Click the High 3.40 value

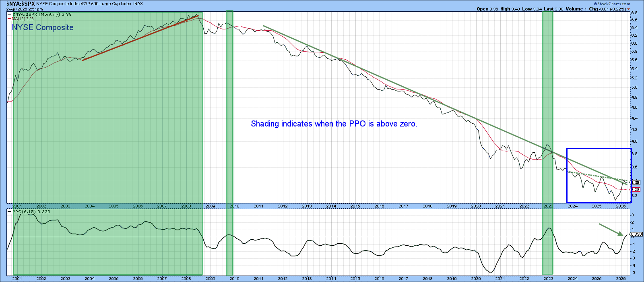click(510, 9)
